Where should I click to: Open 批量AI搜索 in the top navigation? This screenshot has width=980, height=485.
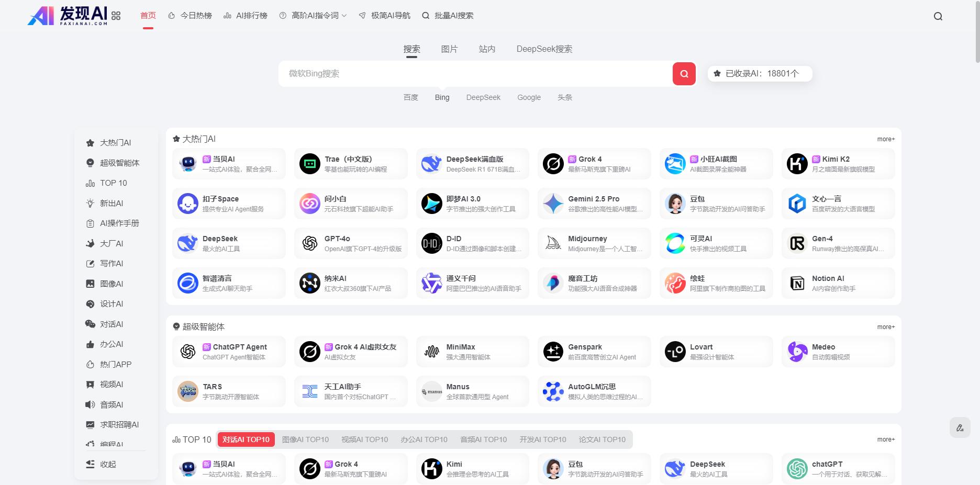[x=448, y=16]
